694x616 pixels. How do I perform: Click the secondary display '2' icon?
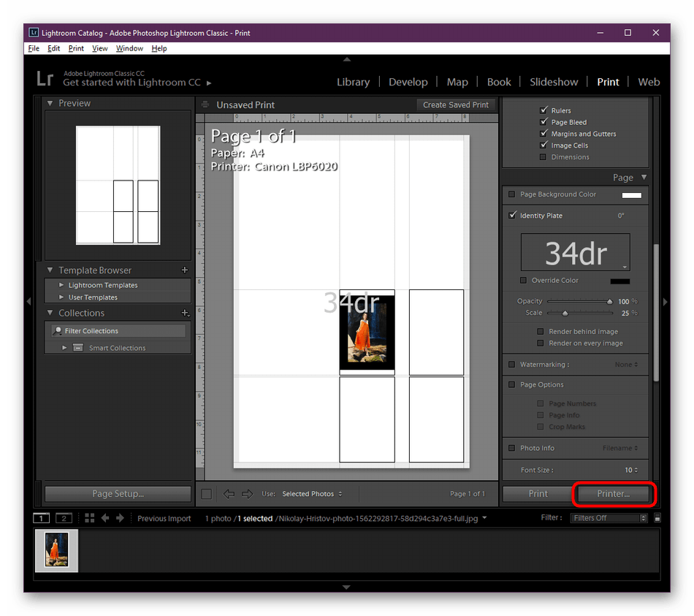(x=63, y=518)
